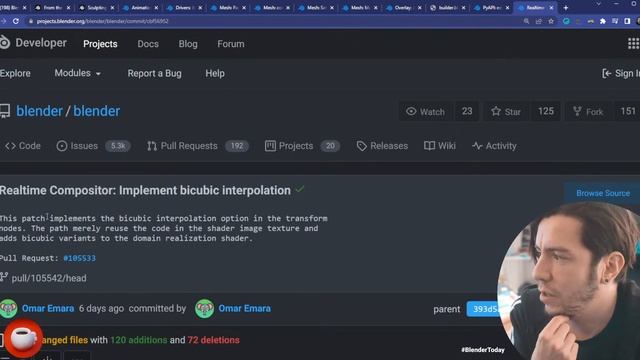
Task: Click the '120 additions' text
Action: pyautogui.click(x=138, y=340)
